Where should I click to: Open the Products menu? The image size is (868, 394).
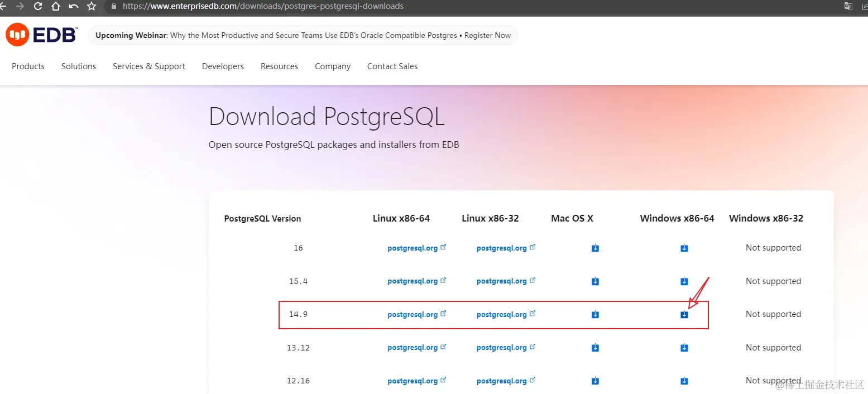pyautogui.click(x=28, y=66)
